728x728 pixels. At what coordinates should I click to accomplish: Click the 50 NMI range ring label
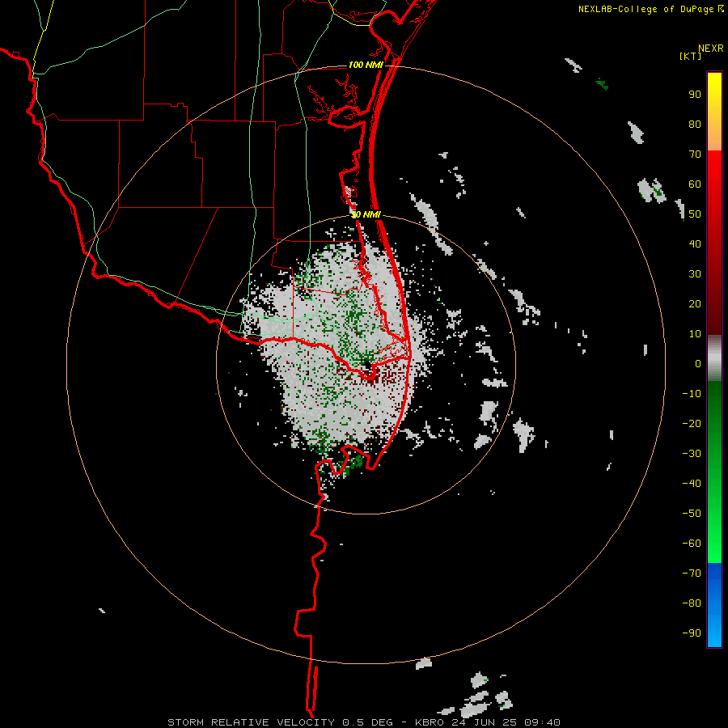[x=366, y=214]
